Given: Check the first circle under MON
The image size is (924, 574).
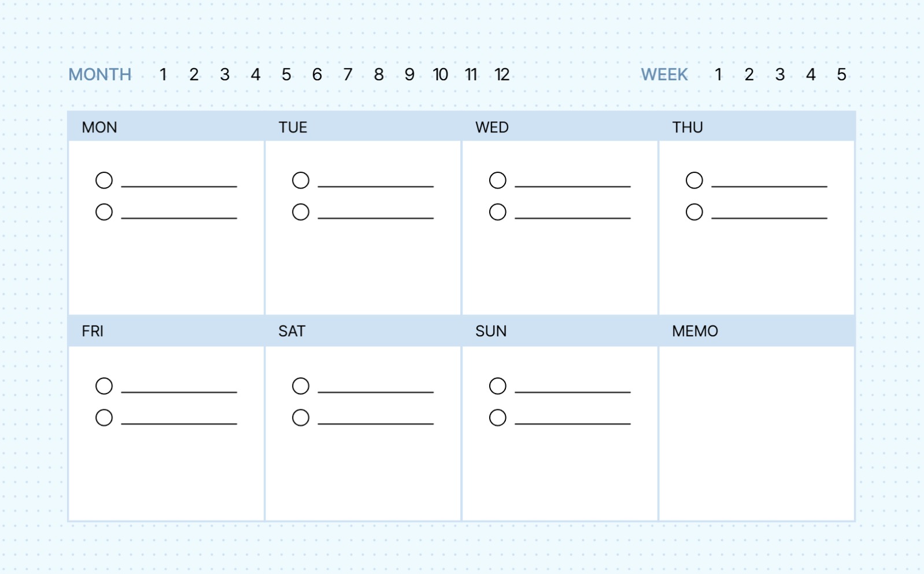Looking at the screenshot, I should click(104, 180).
